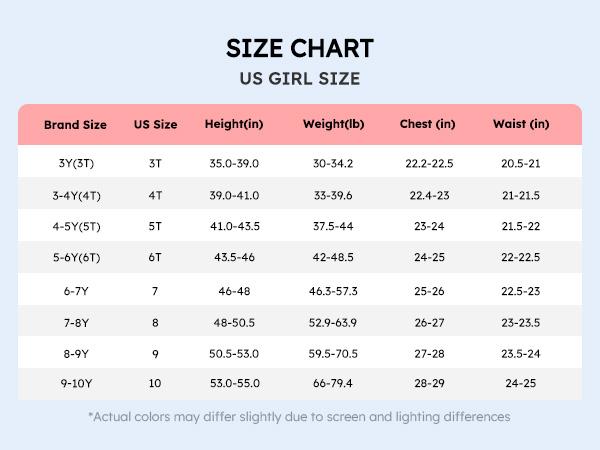This screenshot has width=600, height=450.
Task: Select the 6-7Y brand size row
Action: click(75, 291)
